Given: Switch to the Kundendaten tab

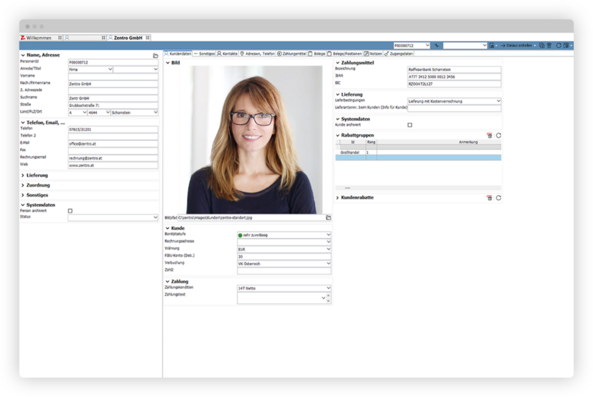Looking at the screenshot, I should click(x=178, y=54).
